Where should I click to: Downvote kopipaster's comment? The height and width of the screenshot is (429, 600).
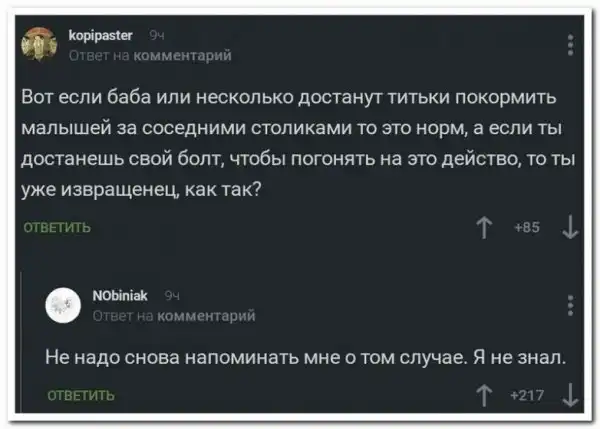569,229
